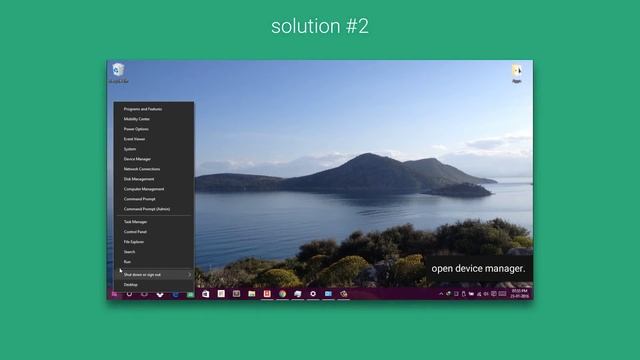Select the System menu entry
The width and height of the screenshot is (640, 360).
154,149
